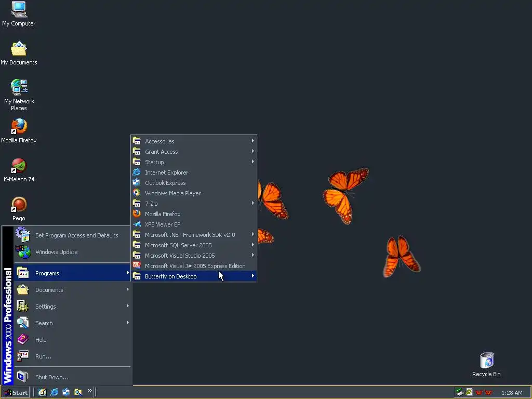Click the folder search icon in quick launch
Screen dimensions: 532x399
point(78,392)
